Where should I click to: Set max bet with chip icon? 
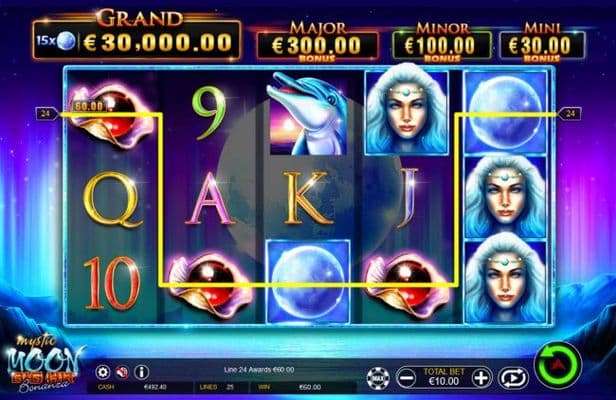pos(378,378)
